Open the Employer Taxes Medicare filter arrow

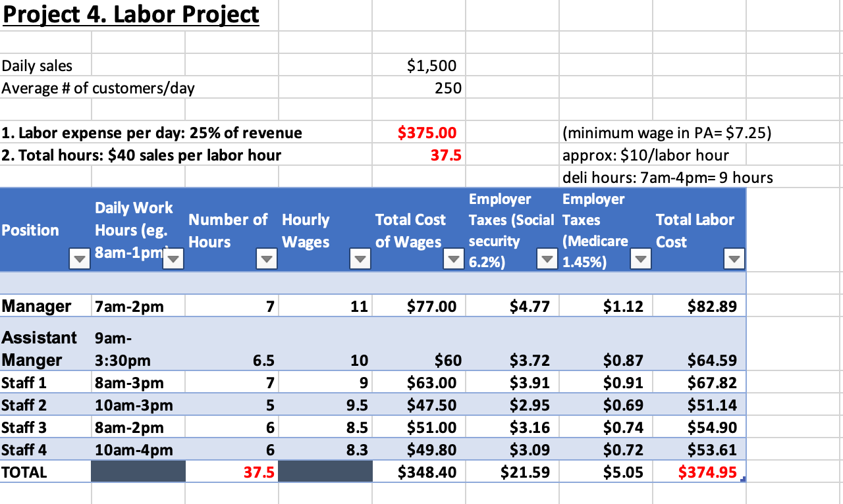click(x=640, y=259)
